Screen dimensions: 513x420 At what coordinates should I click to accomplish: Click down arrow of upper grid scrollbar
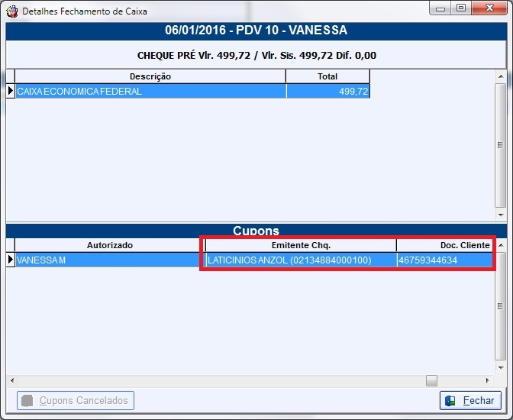[x=501, y=215]
